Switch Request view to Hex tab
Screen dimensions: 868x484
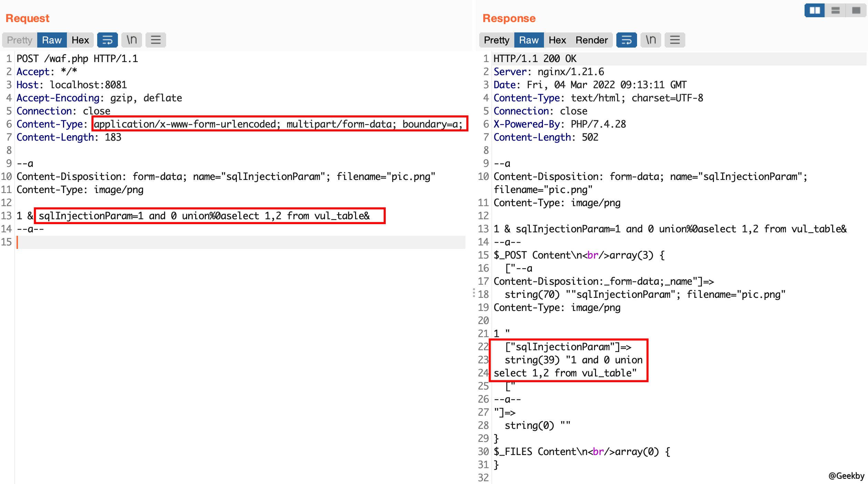coord(80,40)
